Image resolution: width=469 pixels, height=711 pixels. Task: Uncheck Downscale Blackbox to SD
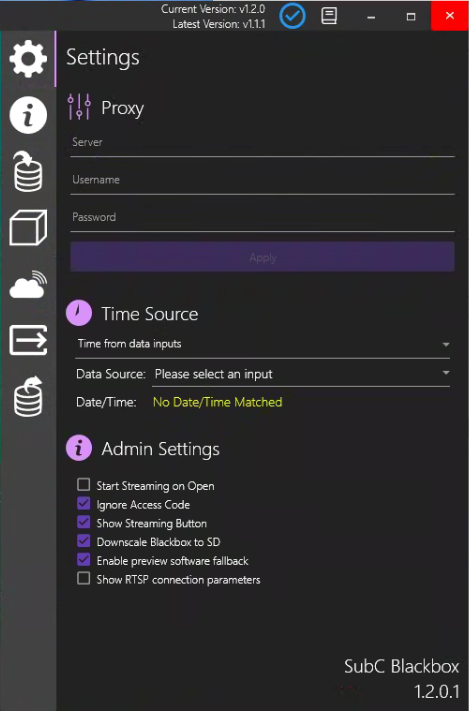point(83,541)
